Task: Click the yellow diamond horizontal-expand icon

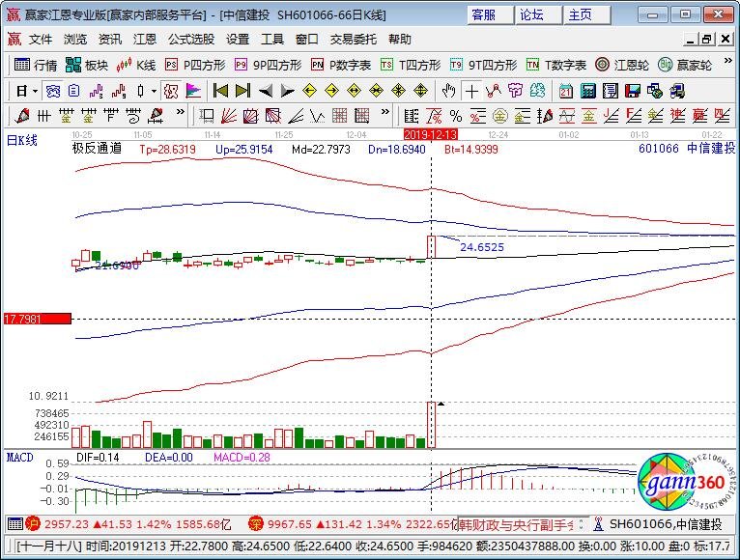Action: point(354,91)
